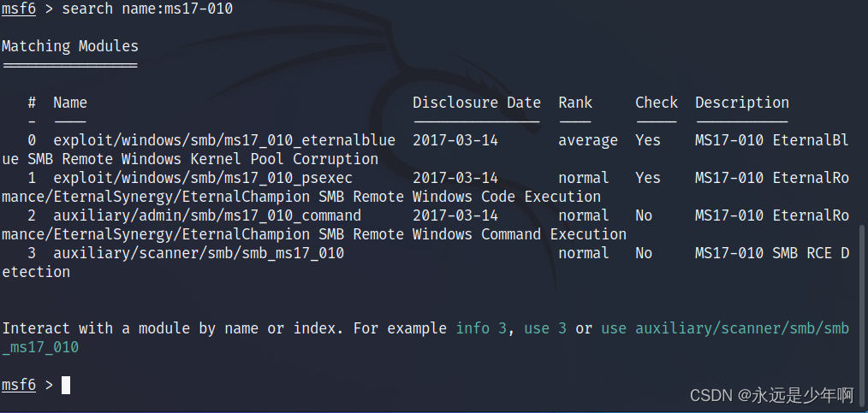
Task: Click 'MS17-010 SMB RCE D' description text
Action: 772,253
